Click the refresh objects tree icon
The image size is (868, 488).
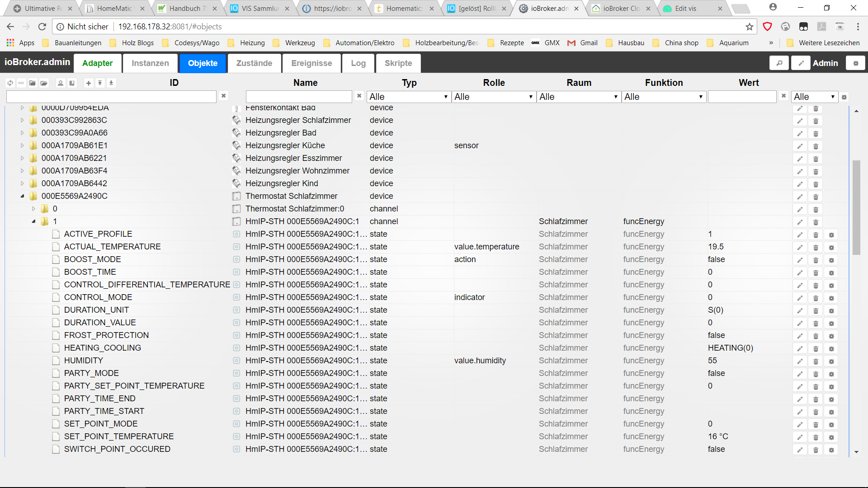point(10,83)
